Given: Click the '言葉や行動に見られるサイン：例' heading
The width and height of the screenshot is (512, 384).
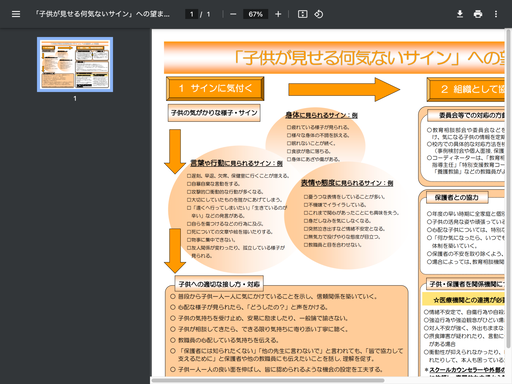Looking at the screenshot, I should [236, 163].
